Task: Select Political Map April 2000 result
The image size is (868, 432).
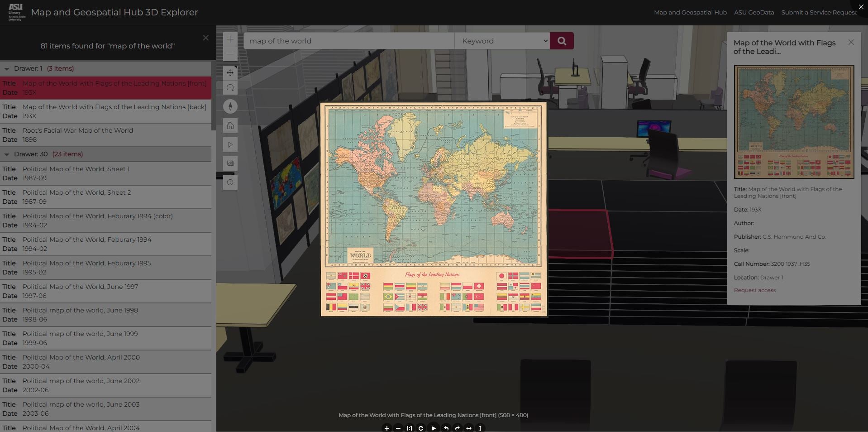Action: (x=105, y=362)
